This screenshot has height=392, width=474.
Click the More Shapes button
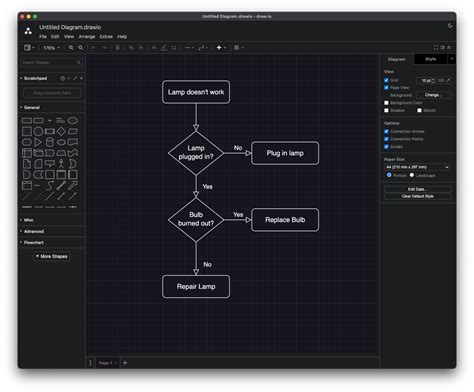tap(52, 256)
